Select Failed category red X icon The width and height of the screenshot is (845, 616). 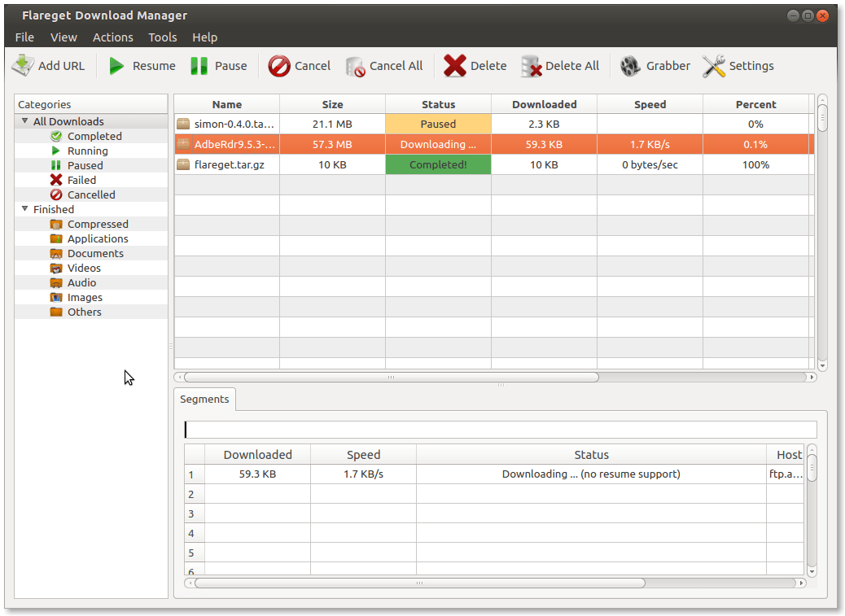(x=56, y=180)
